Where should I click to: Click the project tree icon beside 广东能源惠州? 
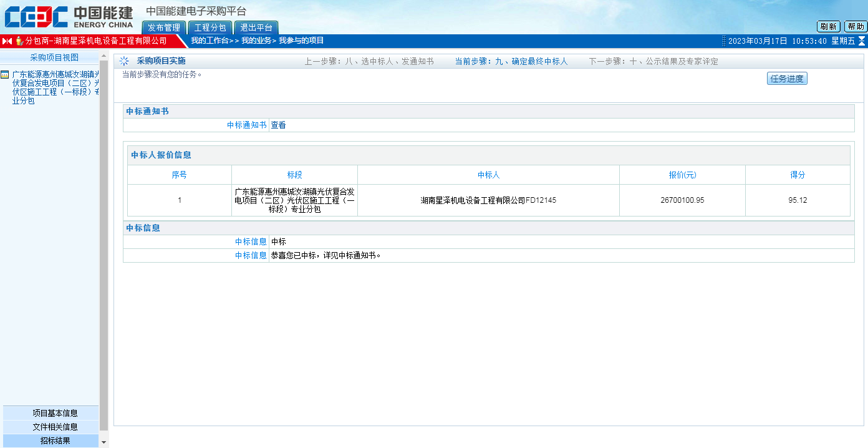(x=5, y=74)
